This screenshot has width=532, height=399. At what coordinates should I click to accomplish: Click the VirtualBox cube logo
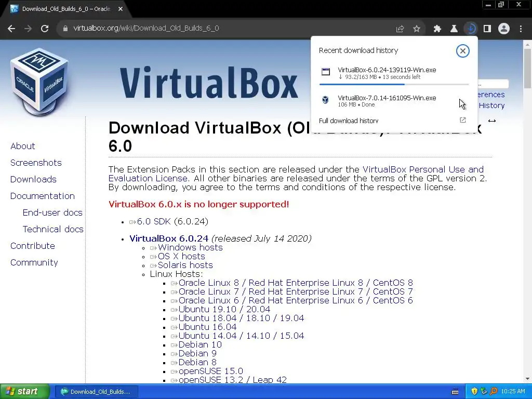click(x=39, y=82)
